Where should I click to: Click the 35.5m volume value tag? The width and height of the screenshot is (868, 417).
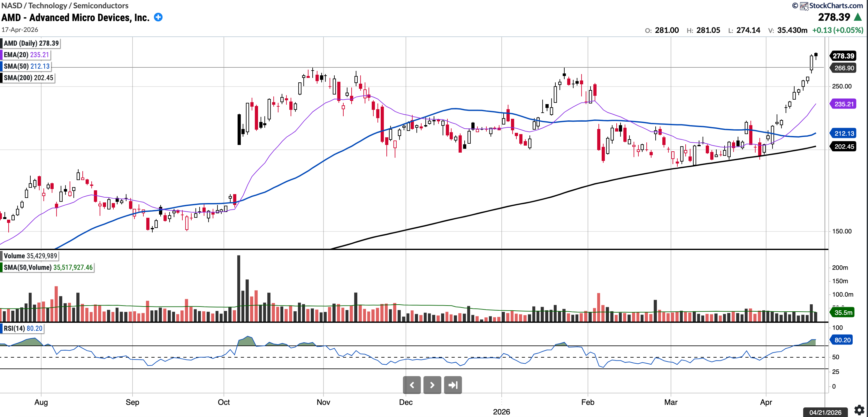(843, 313)
